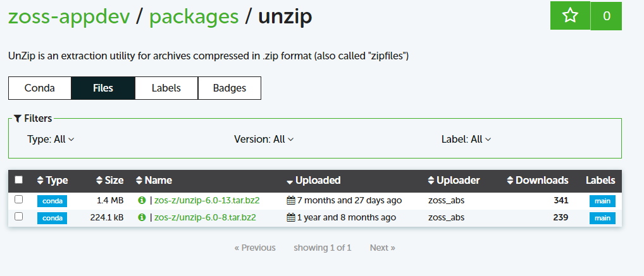Viewport: 644px width, 276px height.
Task: Sort files by Name column arrows
Action: click(139, 181)
